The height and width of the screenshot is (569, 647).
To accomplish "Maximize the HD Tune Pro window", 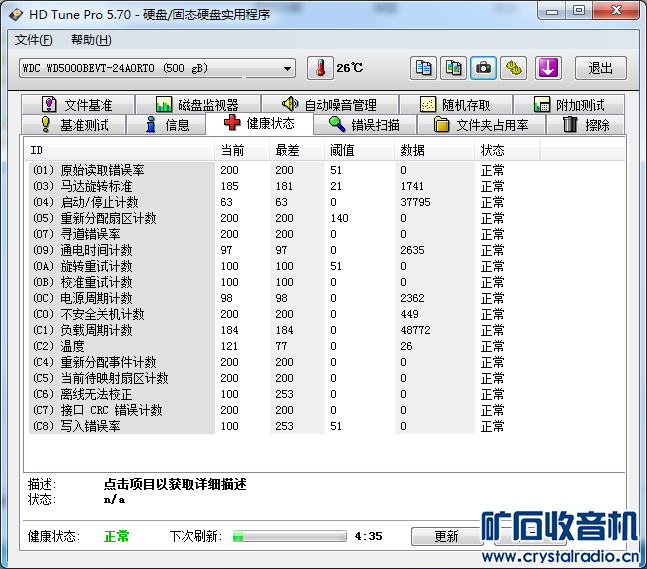I will click(579, 10).
